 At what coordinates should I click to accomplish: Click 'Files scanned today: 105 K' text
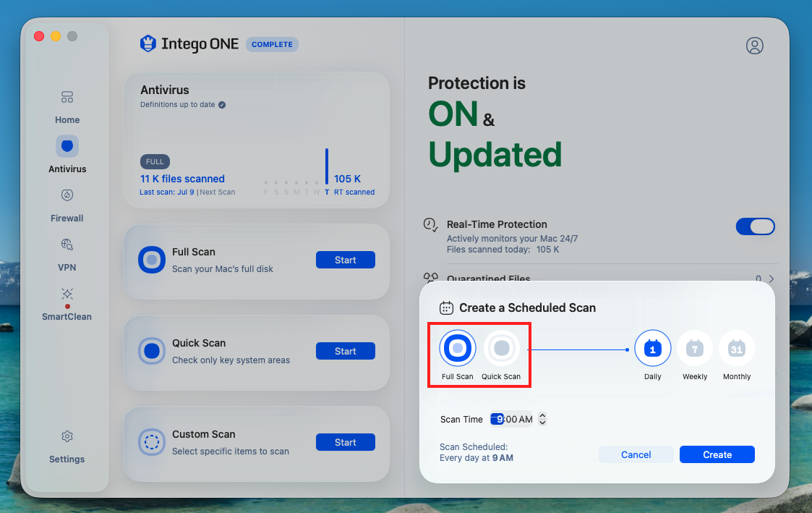(x=503, y=249)
